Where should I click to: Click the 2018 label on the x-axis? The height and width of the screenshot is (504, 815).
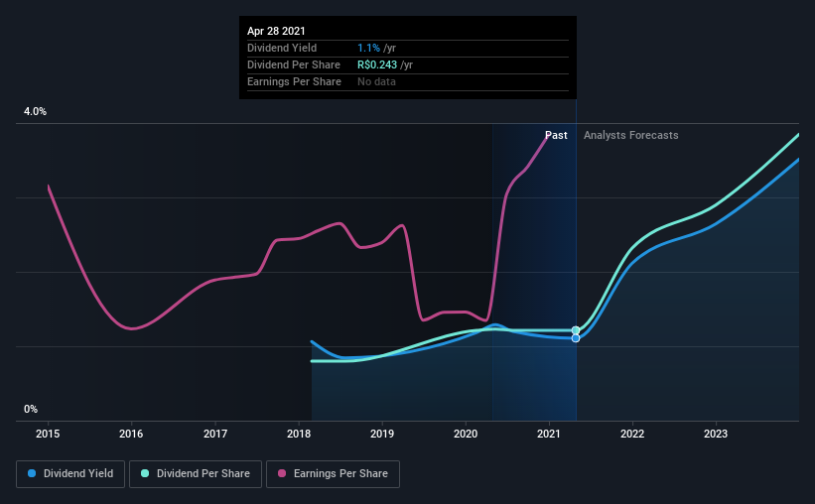299,434
